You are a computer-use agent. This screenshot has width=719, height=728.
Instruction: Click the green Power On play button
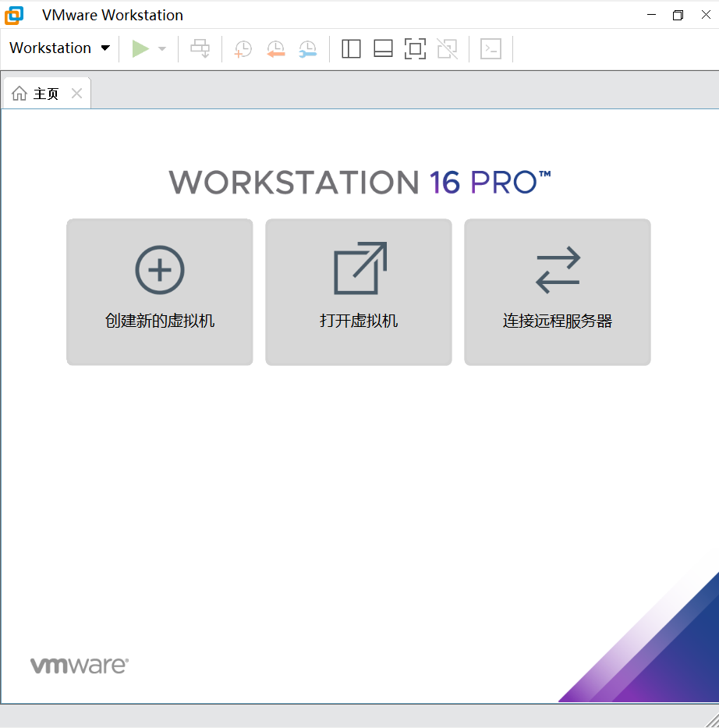[x=140, y=48]
